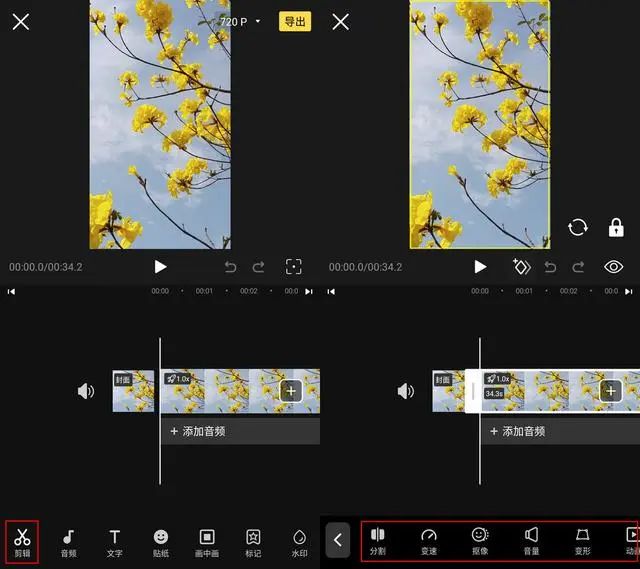Enter fullscreen preview in left editor
This screenshot has height=569, width=640.
[x=293, y=267]
